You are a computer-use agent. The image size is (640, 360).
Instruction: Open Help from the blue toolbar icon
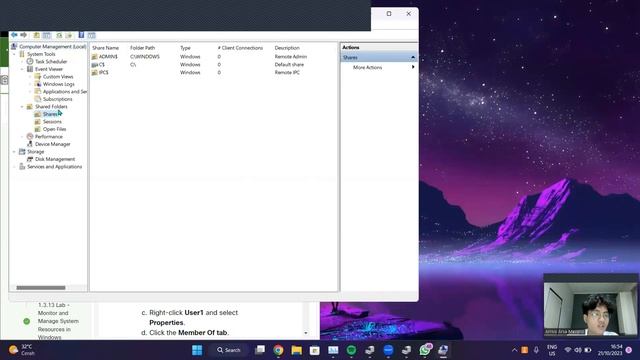81,35
